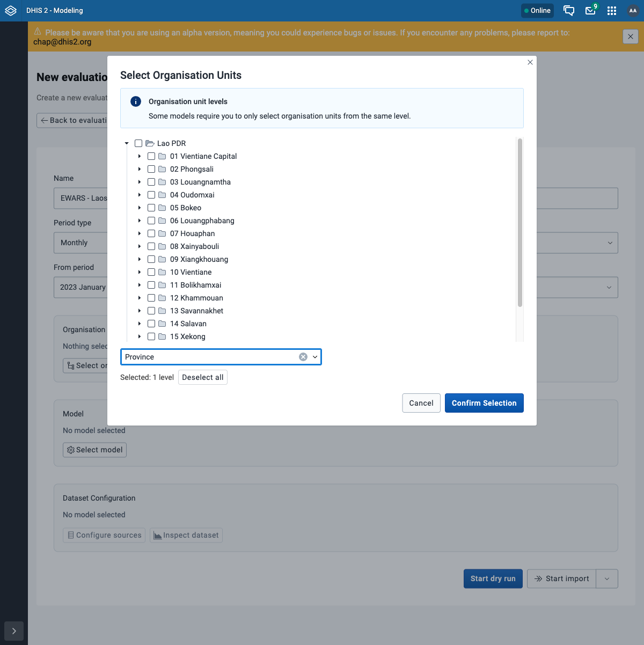Clear the Province level selection
The height and width of the screenshot is (645, 644).
point(303,357)
